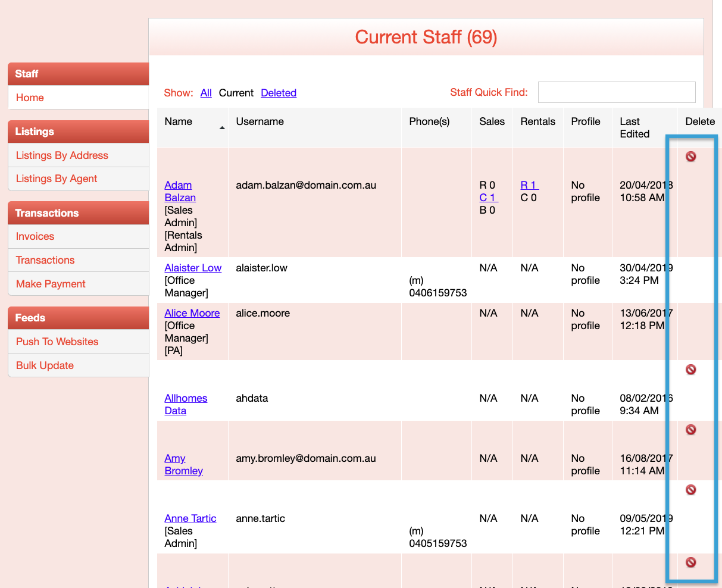Open Transactions link in sidebar
Screen dimensions: 722x588
pyautogui.click(x=45, y=260)
